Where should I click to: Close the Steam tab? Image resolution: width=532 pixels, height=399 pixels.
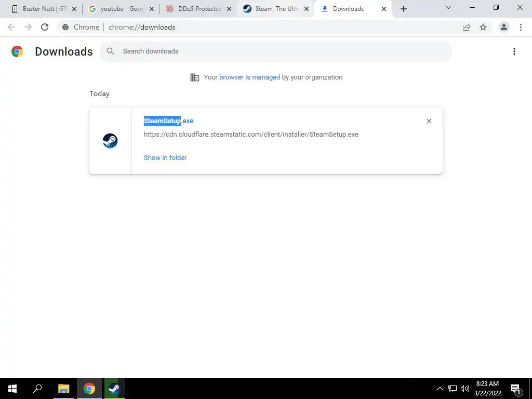[x=307, y=9]
